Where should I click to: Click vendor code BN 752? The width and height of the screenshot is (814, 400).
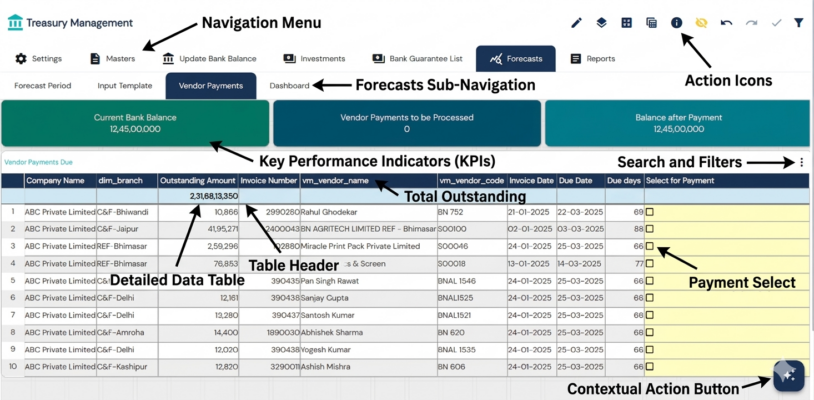[x=472, y=212]
